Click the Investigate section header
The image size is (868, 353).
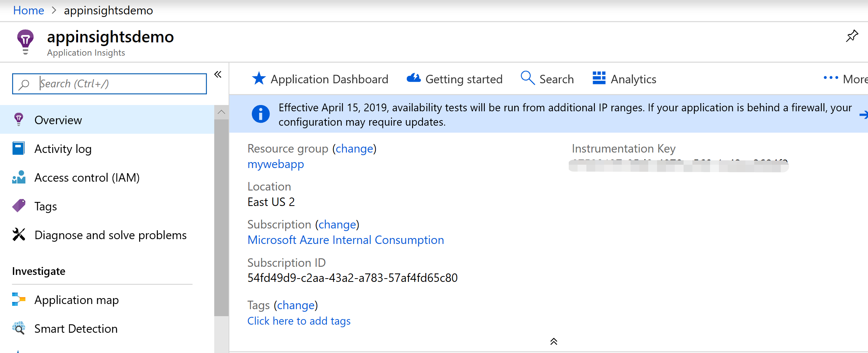pos(39,271)
